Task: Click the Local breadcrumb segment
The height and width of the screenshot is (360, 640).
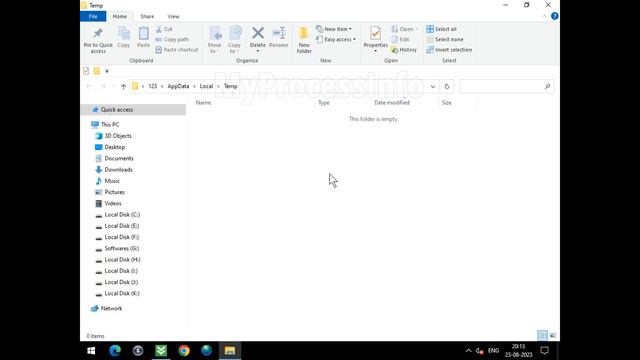Action: [207, 87]
